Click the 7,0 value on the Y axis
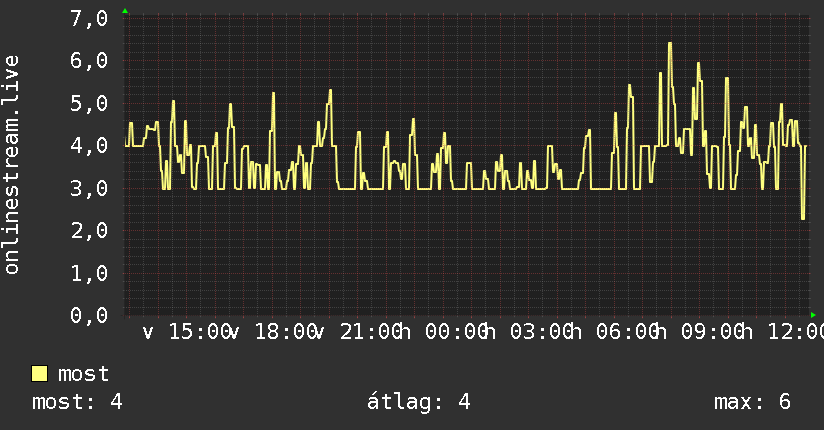This screenshot has width=824, height=430. pos(89,18)
